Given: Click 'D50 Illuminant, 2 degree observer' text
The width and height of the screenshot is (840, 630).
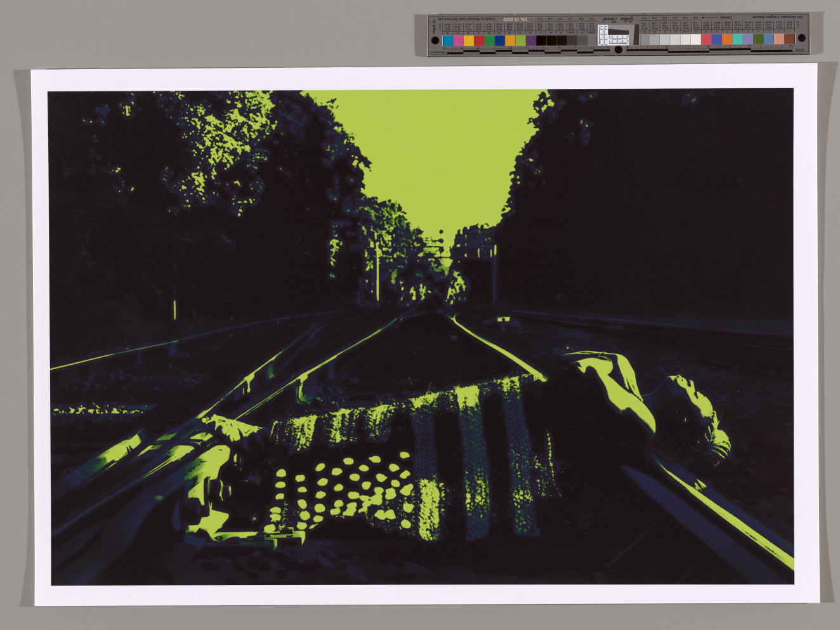Looking at the screenshot, I should point(778,17).
